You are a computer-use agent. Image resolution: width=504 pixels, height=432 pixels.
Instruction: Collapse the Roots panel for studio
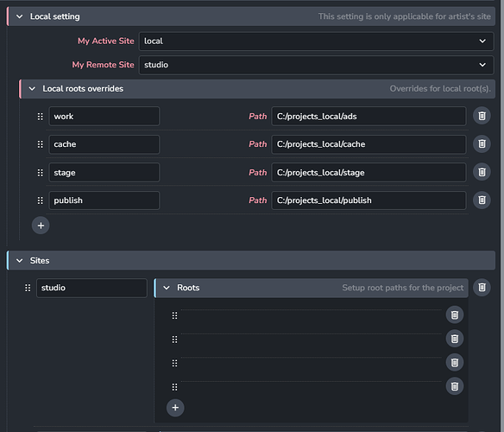pos(167,288)
